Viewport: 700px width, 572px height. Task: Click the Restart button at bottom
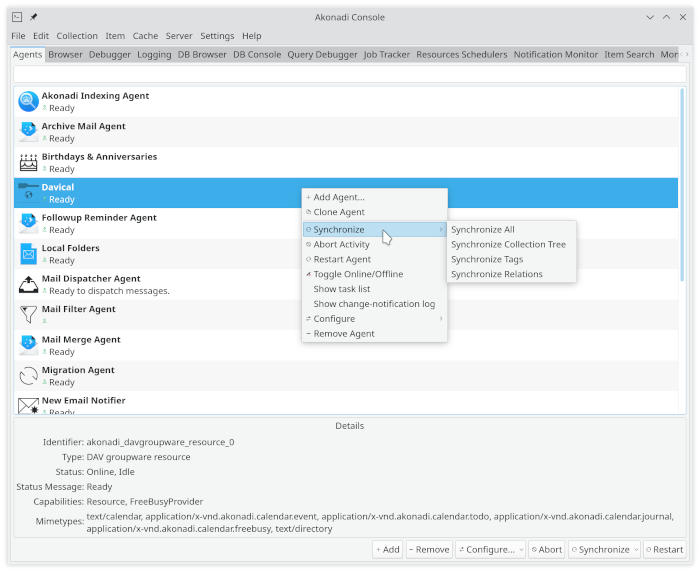click(x=665, y=550)
